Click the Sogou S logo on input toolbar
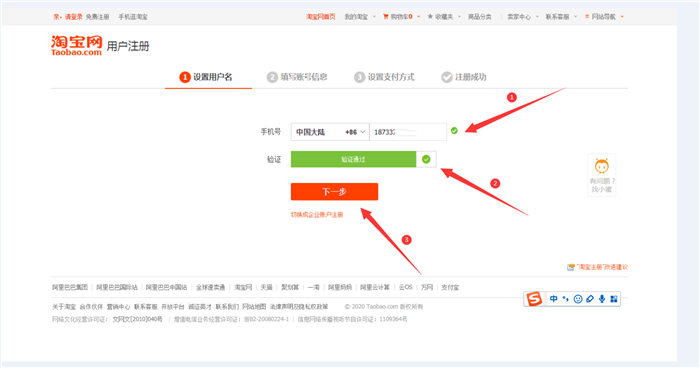700x368 pixels. coord(534,299)
